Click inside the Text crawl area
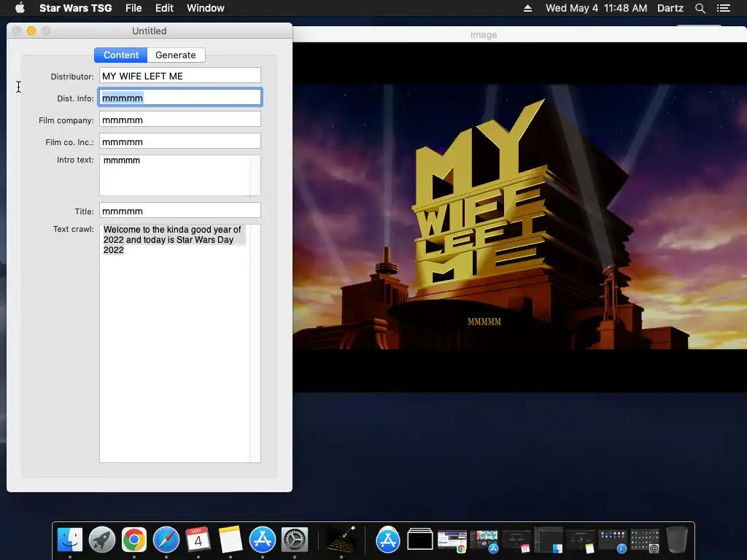The height and width of the screenshot is (560, 747). tap(174, 343)
